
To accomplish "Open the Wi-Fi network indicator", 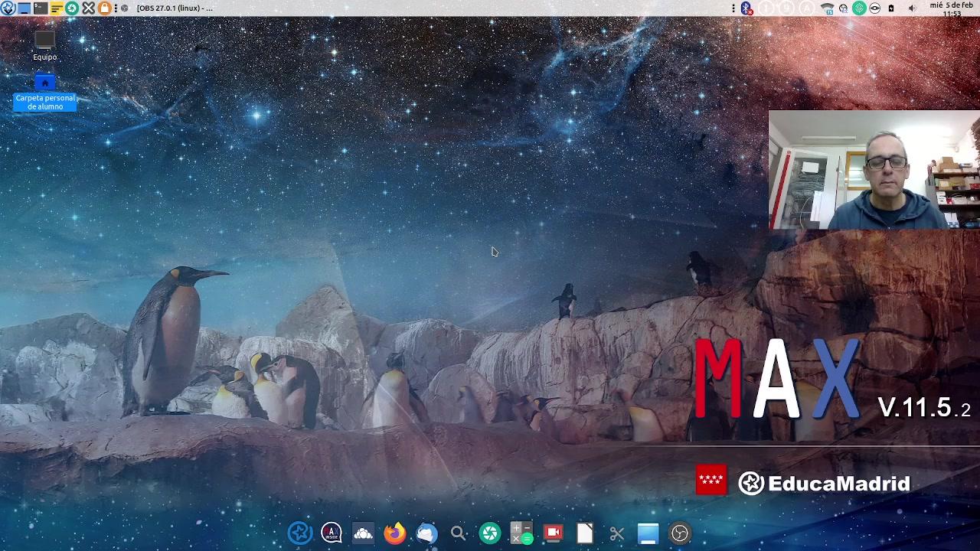I will 827,8.
